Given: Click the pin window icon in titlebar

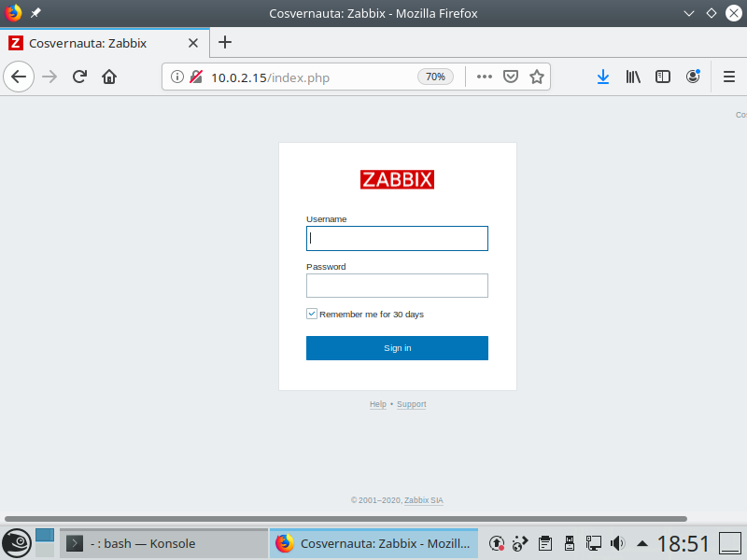Looking at the screenshot, I should 35,13.
